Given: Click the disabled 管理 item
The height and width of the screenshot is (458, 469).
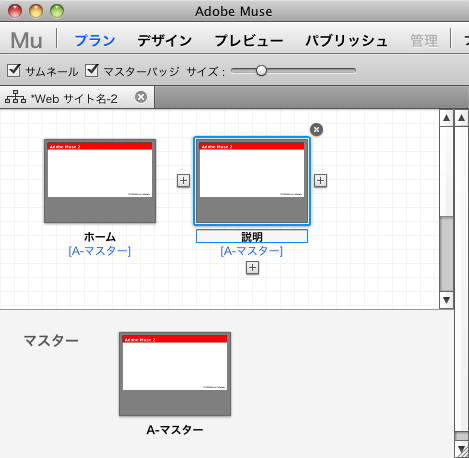Looking at the screenshot, I should (424, 41).
